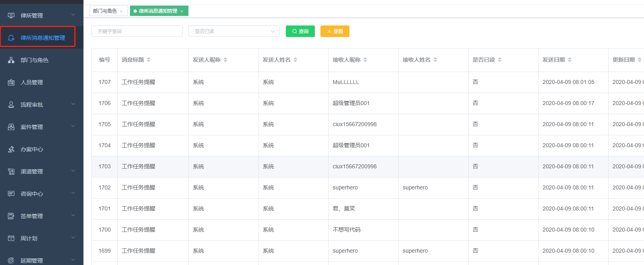Screen dimensions: 644x265
Task: Click send date 2020-04-09 08:00:17
Action: [x=568, y=103]
